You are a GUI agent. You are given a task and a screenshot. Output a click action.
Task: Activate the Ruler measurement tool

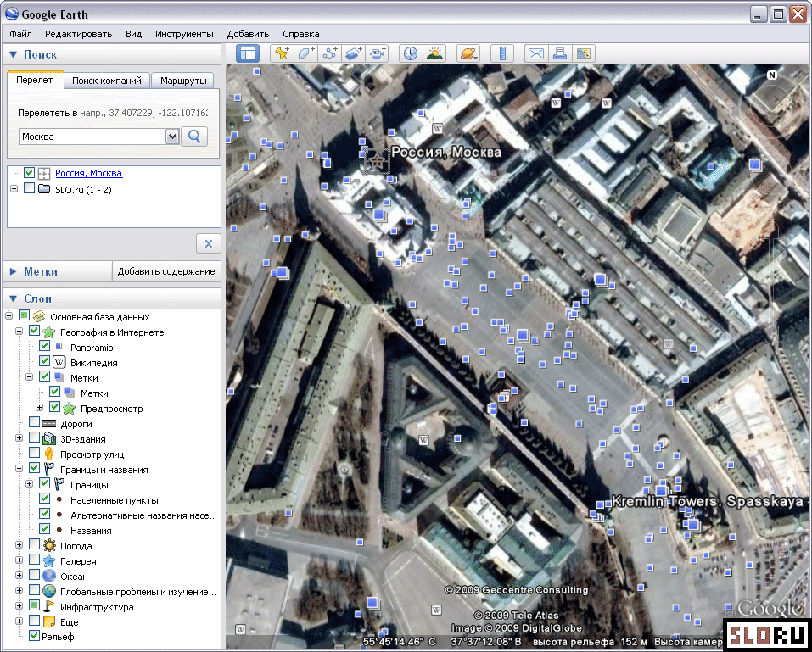[x=502, y=53]
